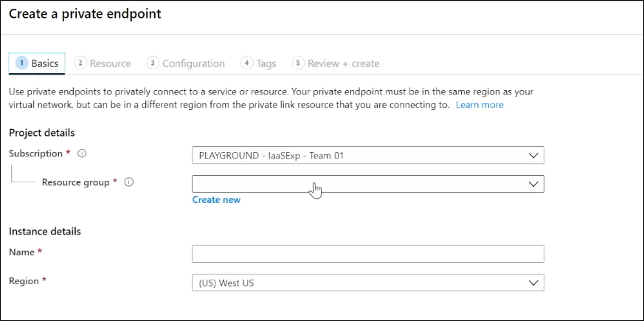Click the 'Create a private endpoint' page title
Image resolution: width=644 pixels, height=321 pixels.
[x=85, y=14]
